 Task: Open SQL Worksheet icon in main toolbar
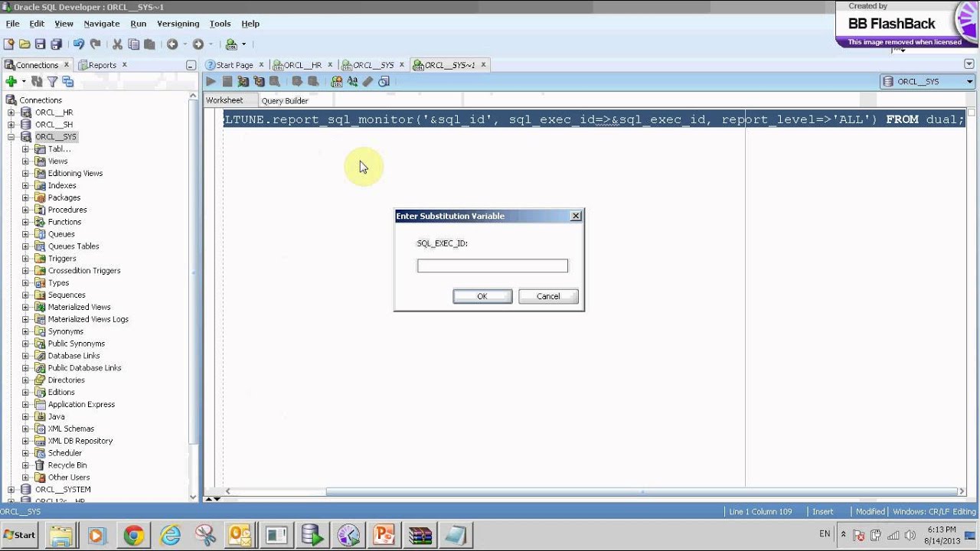(x=231, y=44)
